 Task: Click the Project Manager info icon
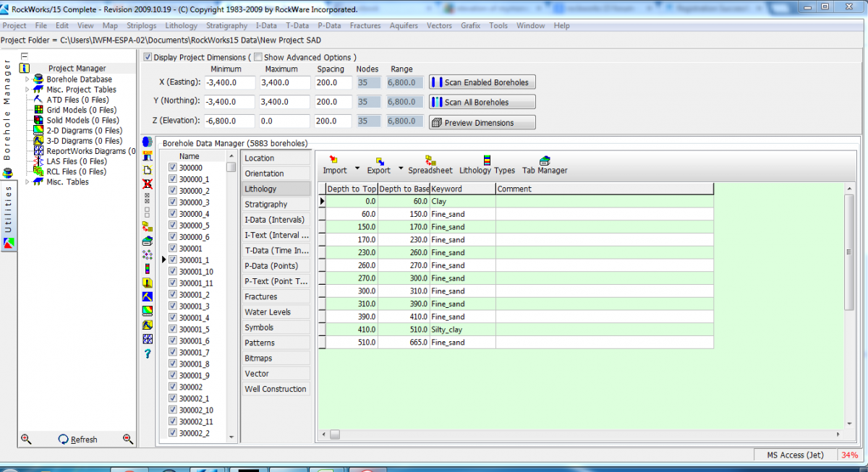point(24,68)
